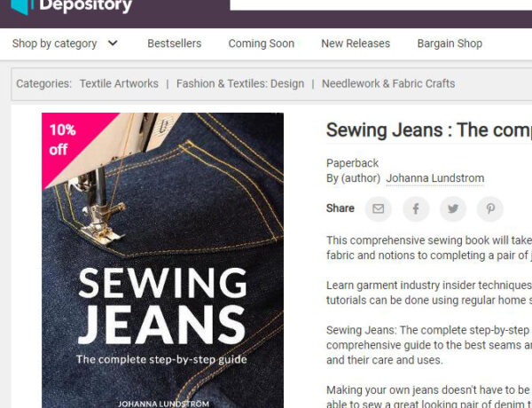Screen dimensions: 532x408
Task: View New Releases
Action: tap(356, 43)
